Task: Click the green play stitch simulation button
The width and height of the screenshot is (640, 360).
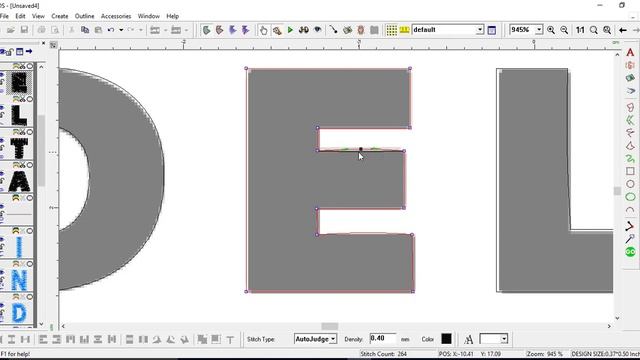Action: coord(290,30)
